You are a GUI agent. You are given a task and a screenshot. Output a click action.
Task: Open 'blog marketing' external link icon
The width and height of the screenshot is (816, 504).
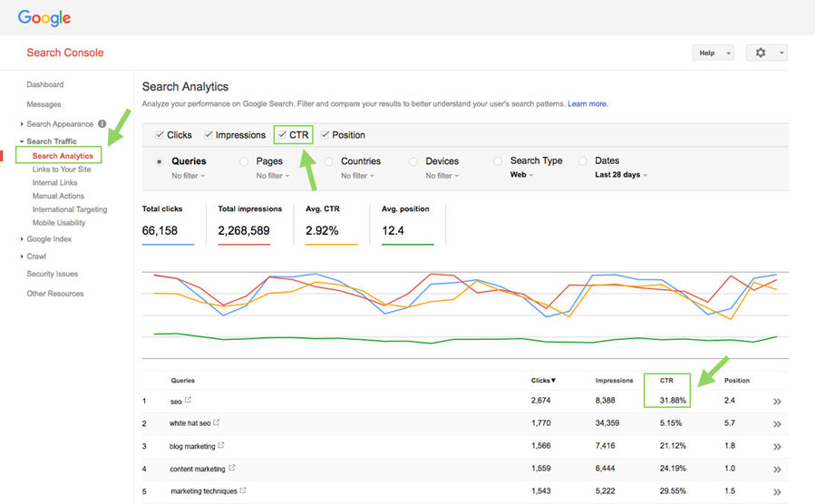220,445
